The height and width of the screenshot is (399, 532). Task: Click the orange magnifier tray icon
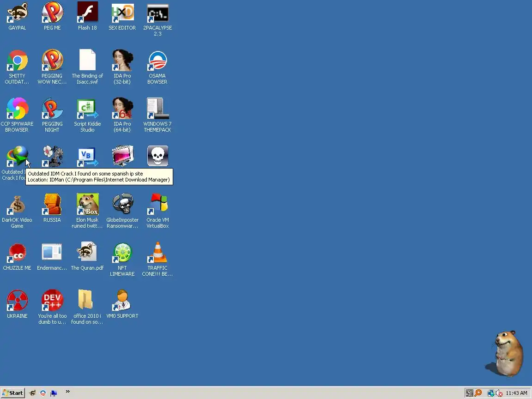(x=478, y=393)
